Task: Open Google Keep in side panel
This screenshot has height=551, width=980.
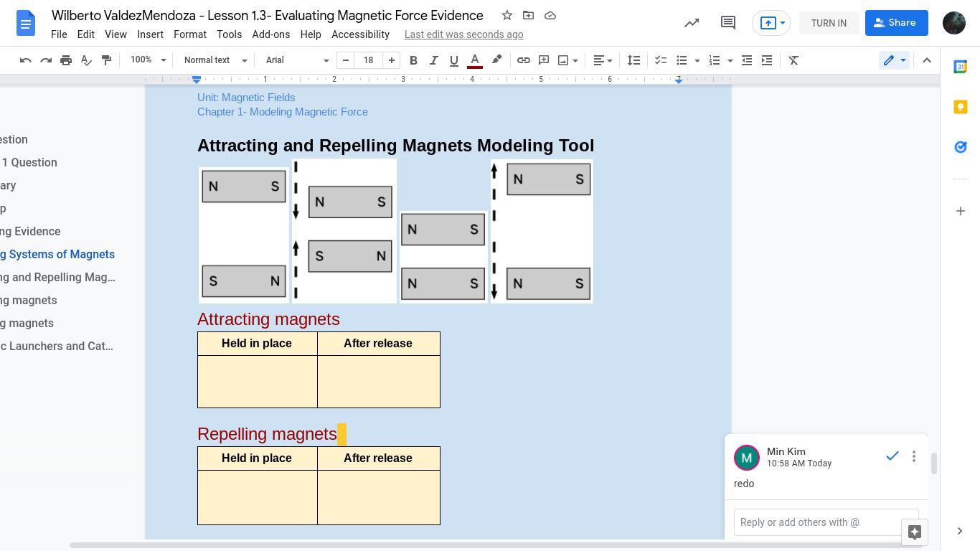Action: (x=960, y=107)
